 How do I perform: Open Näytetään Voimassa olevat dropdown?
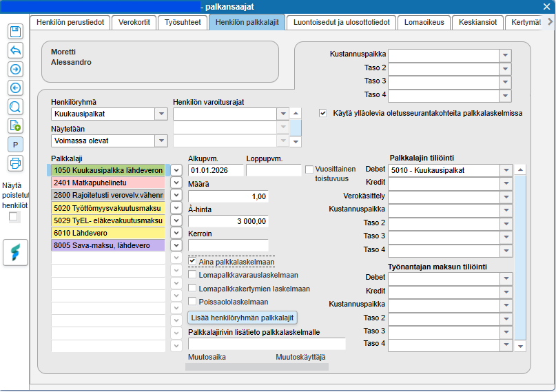pyautogui.click(x=161, y=141)
